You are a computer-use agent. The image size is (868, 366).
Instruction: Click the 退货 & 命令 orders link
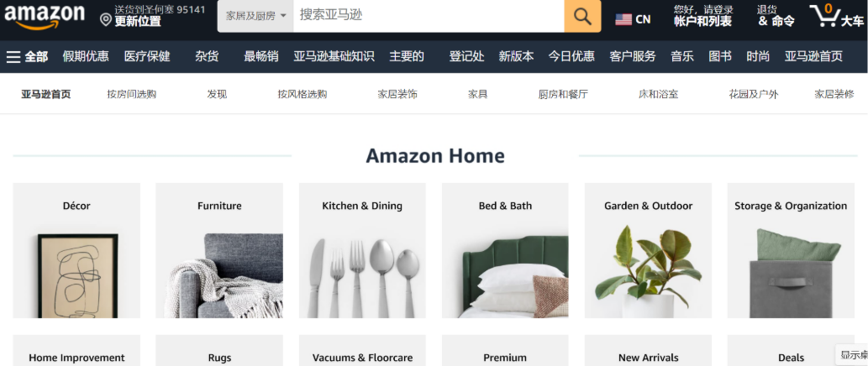tap(776, 16)
